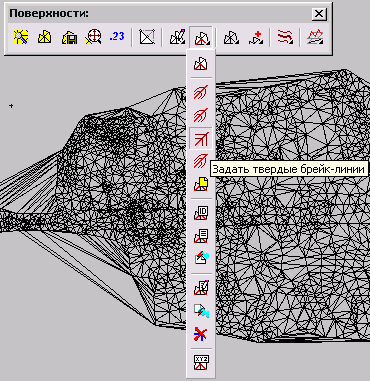Image resolution: width=370 pixels, height=381 pixels.
Task: Expand the pressed breaklines flyout button in toolbar
Action: point(201,37)
